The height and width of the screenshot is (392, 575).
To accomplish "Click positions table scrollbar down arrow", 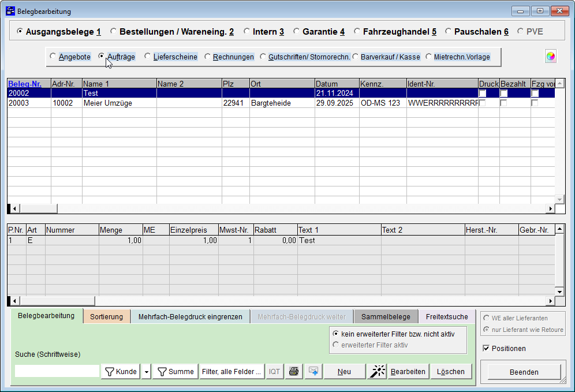I will point(559,292).
